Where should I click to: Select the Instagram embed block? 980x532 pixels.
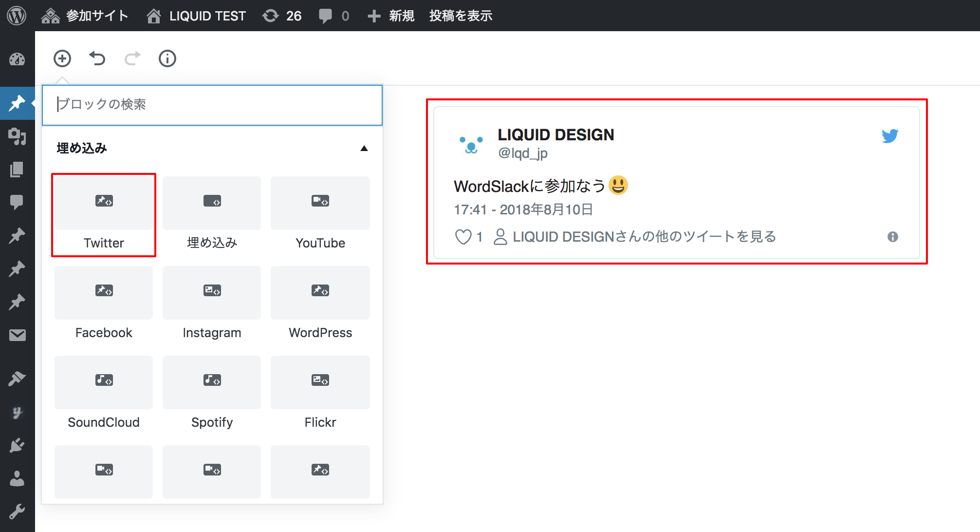coord(212,304)
